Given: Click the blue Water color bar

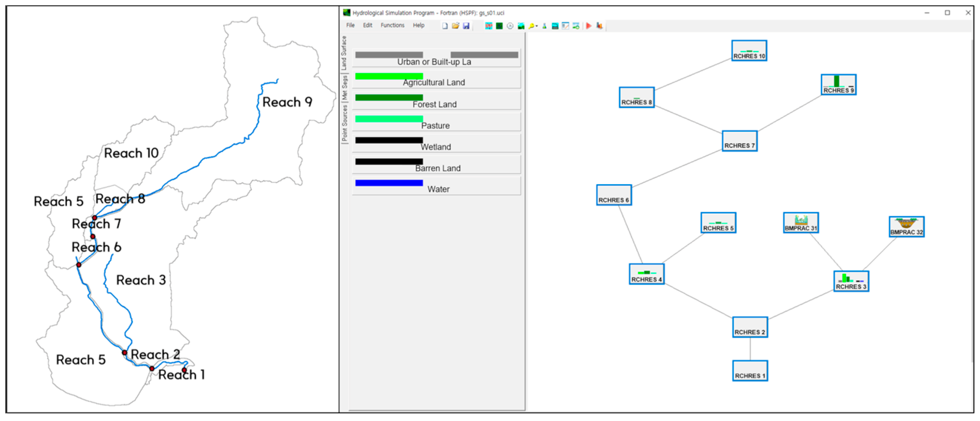Looking at the screenshot, I should click(x=389, y=183).
